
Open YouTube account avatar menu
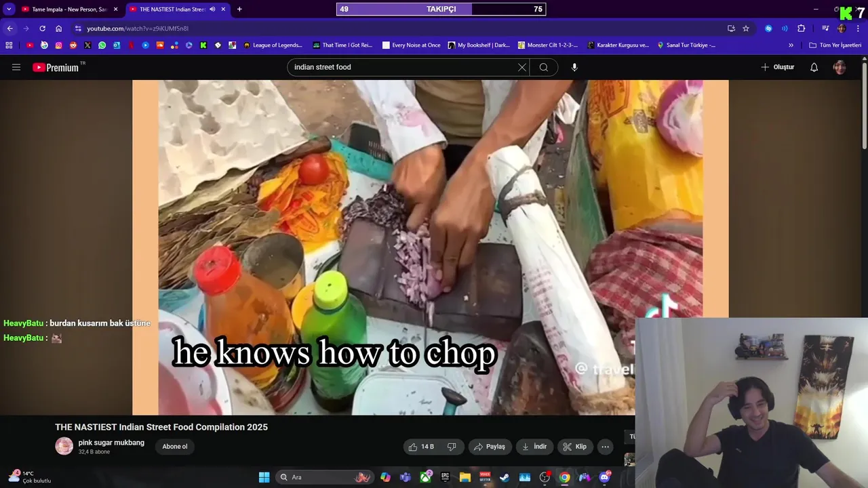[840, 67]
